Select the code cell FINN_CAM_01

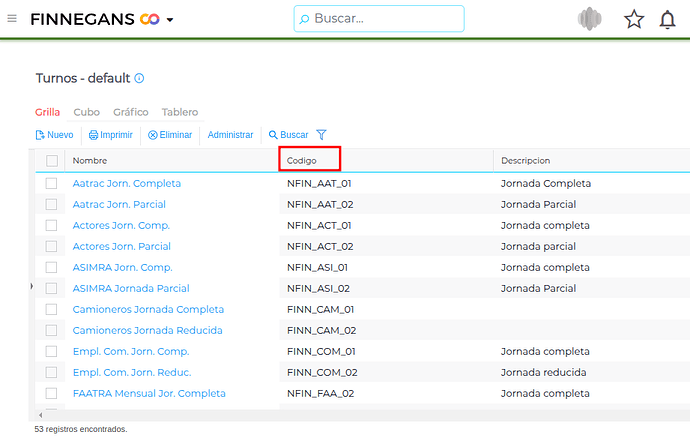tap(320, 309)
